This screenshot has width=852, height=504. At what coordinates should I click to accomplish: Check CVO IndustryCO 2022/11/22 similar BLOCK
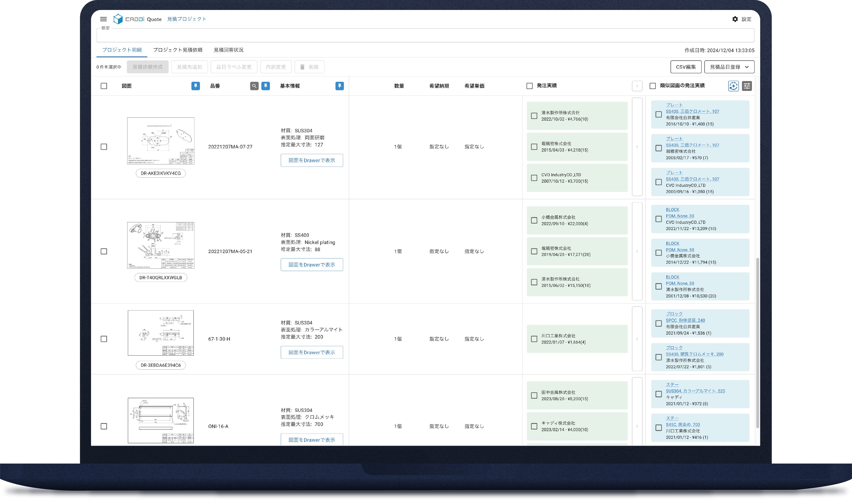[x=659, y=219]
